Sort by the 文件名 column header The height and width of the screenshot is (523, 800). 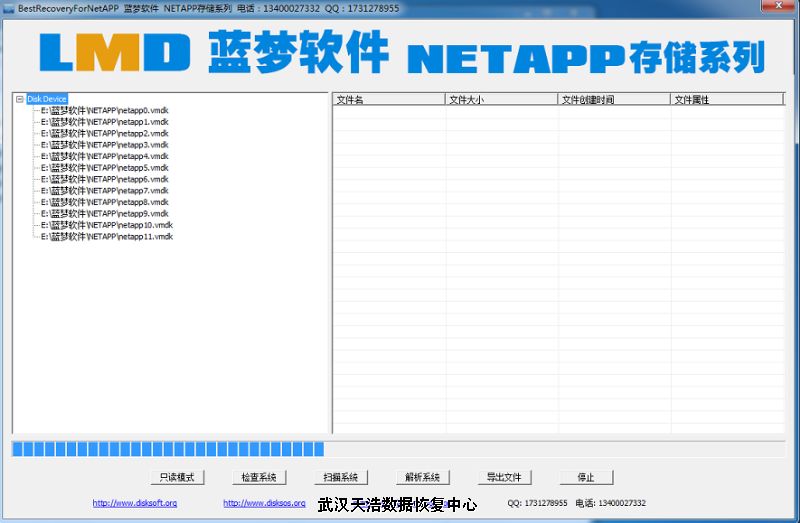click(x=389, y=99)
